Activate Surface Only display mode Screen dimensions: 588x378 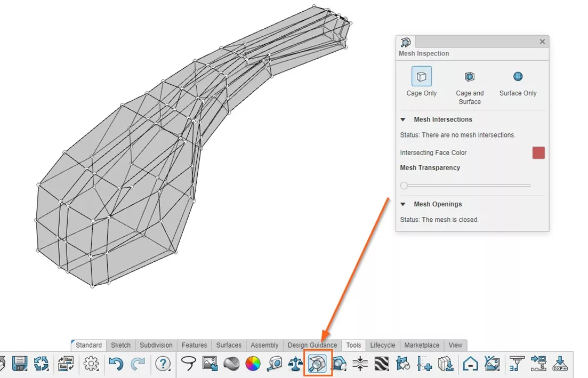pyautogui.click(x=517, y=76)
